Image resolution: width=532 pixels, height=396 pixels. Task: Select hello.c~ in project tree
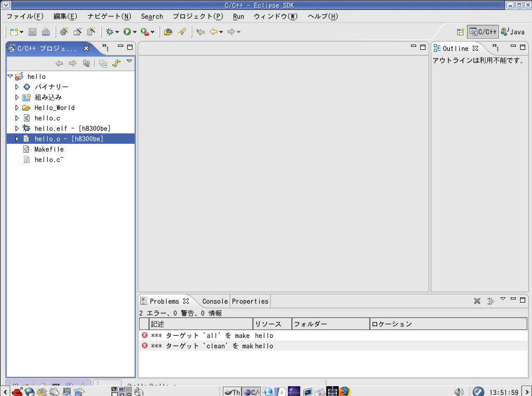pyautogui.click(x=49, y=160)
